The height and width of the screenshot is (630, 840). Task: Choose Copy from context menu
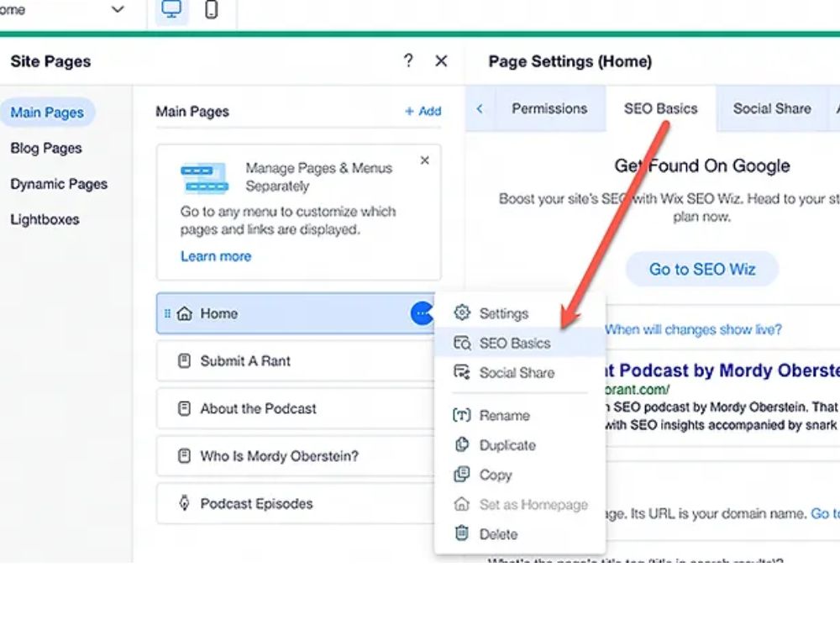coord(520,475)
